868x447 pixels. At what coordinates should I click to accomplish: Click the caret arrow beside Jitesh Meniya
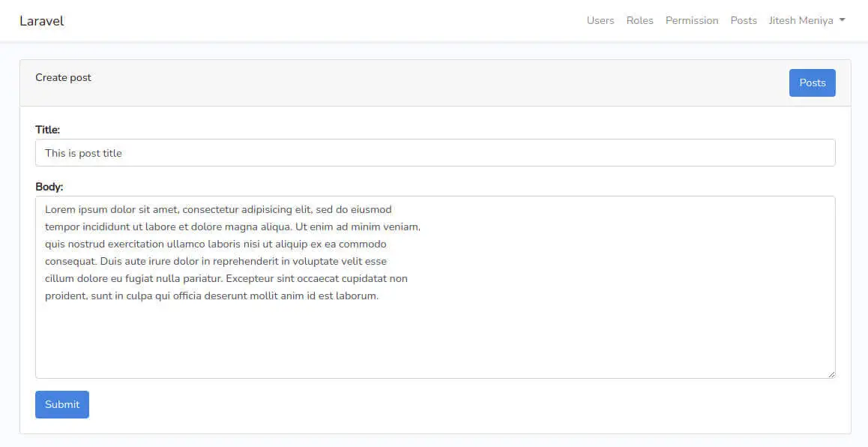[842, 20]
